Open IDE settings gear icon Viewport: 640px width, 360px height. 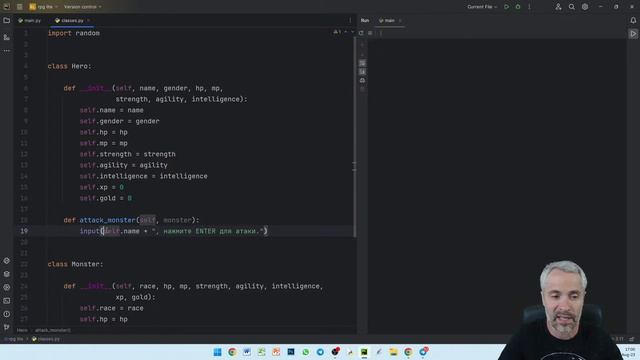[585, 7]
